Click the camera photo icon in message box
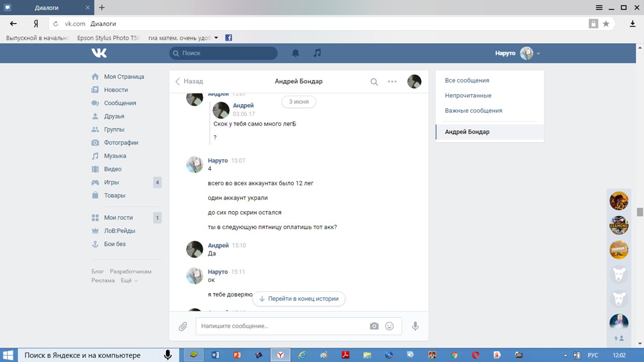Viewport: 644px width, 362px height. [x=374, y=326]
